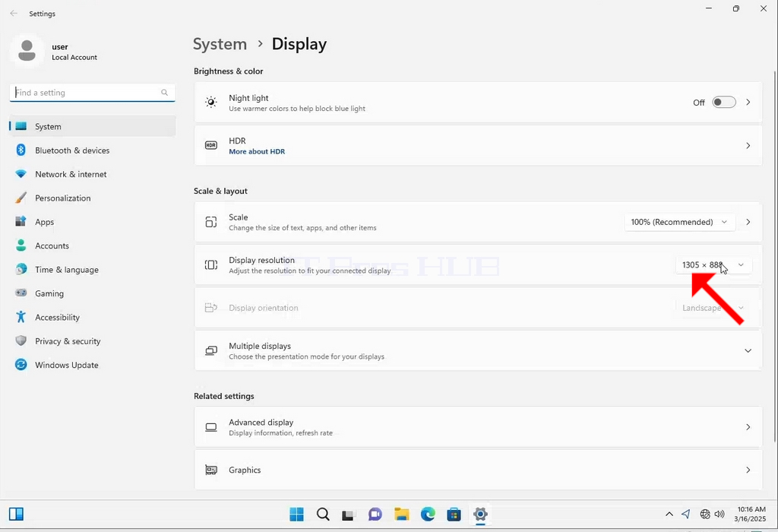
Task: Click the Wi-Fi network icon in sidebar
Action: pos(21,174)
